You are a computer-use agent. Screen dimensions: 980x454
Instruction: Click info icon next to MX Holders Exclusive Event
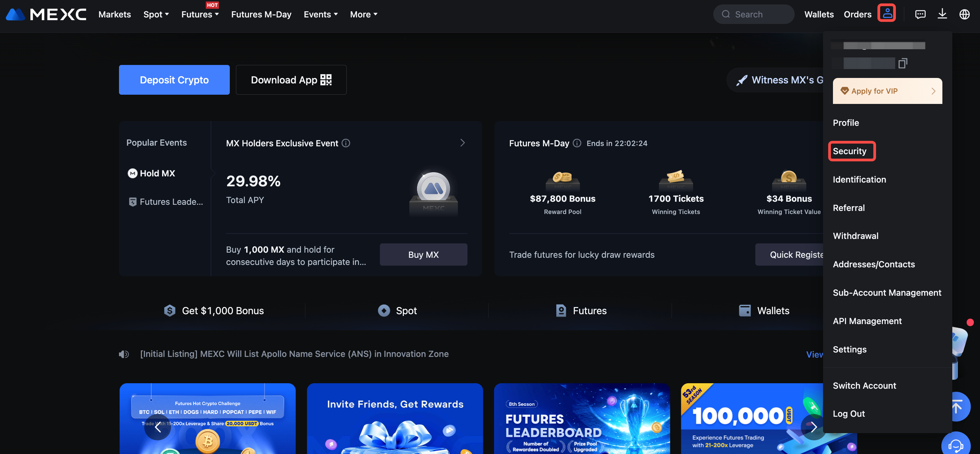346,143
